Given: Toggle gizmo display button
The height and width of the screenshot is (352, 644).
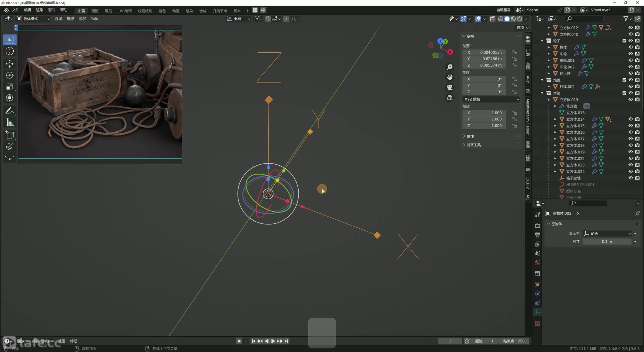Looking at the screenshot, I should click(463, 19).
